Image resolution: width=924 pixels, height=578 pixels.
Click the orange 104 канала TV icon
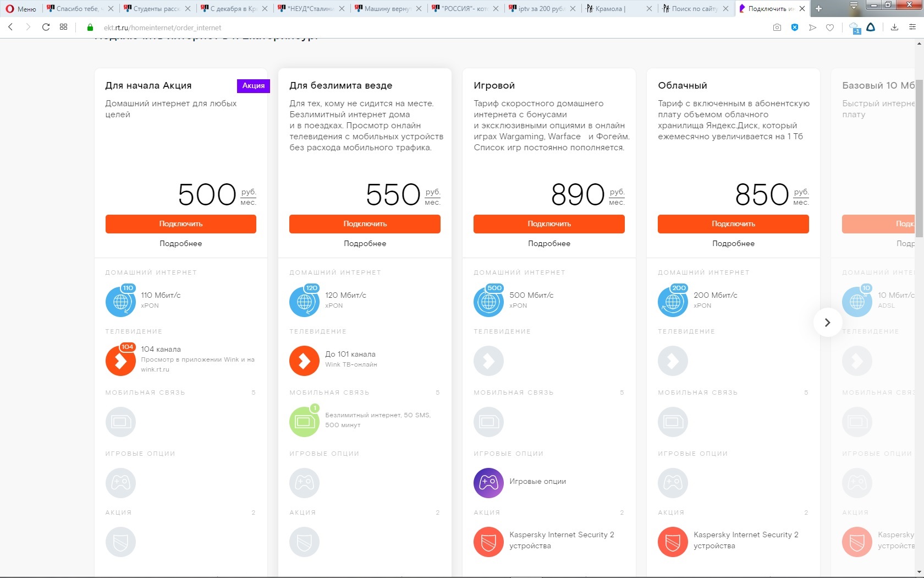coord(120,360)
